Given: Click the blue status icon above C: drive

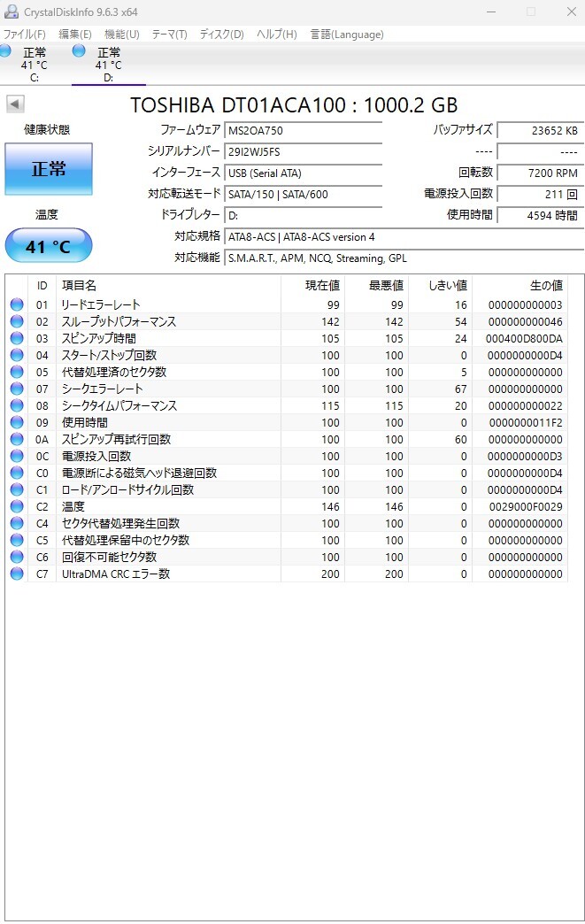Looking at the screenshot, I should pos(5,50).
